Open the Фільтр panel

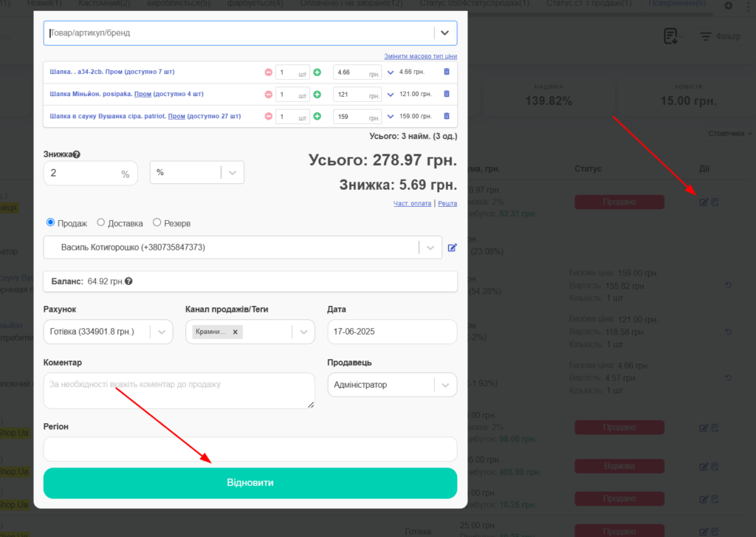pos(721,36)
